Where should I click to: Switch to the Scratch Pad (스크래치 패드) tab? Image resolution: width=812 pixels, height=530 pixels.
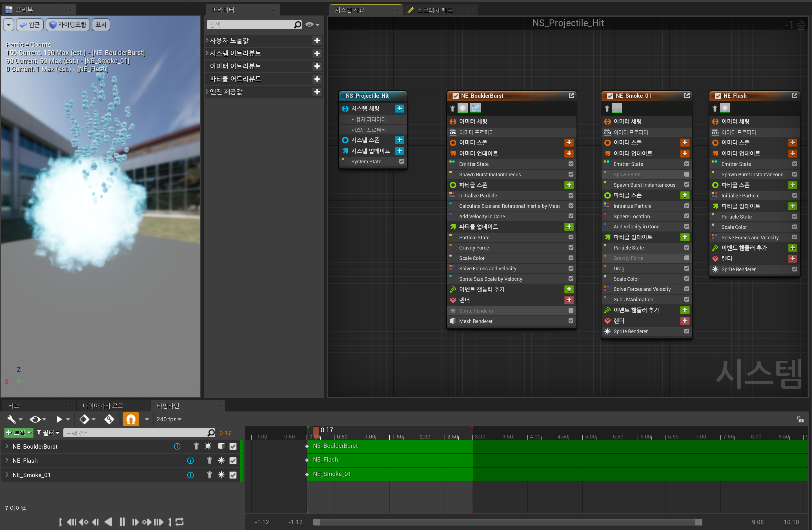(434, 10)
